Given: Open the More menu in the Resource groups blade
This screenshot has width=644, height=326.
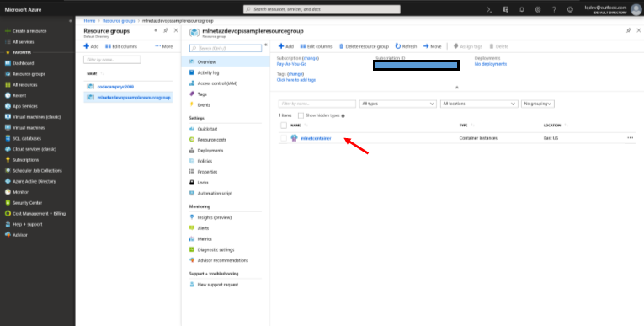Looking at the screenshot, I should click(164, 46).
